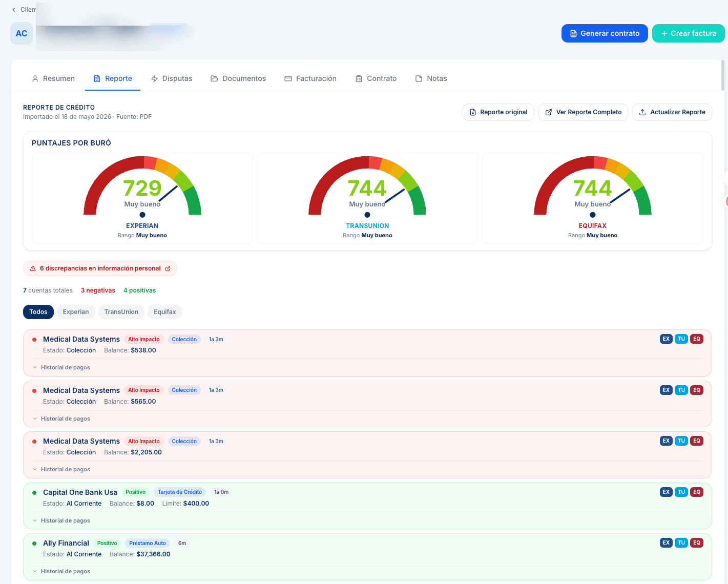728x584 pixels.
Task: Click Actualizar Reporte button
Action: [x=672, y=112]
